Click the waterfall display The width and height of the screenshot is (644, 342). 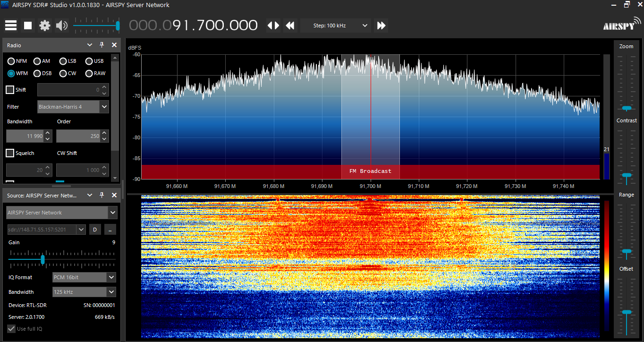tap(371, 267)
